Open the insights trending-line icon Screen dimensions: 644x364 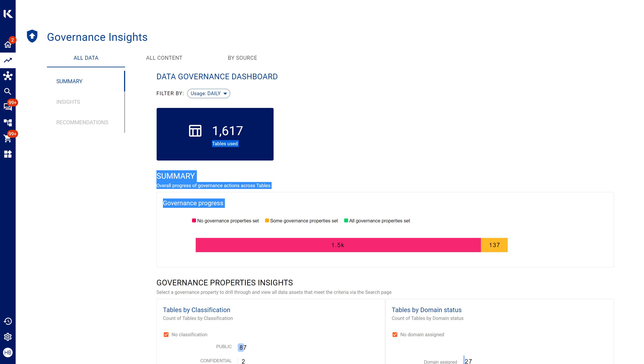click(x=8, y=60)
